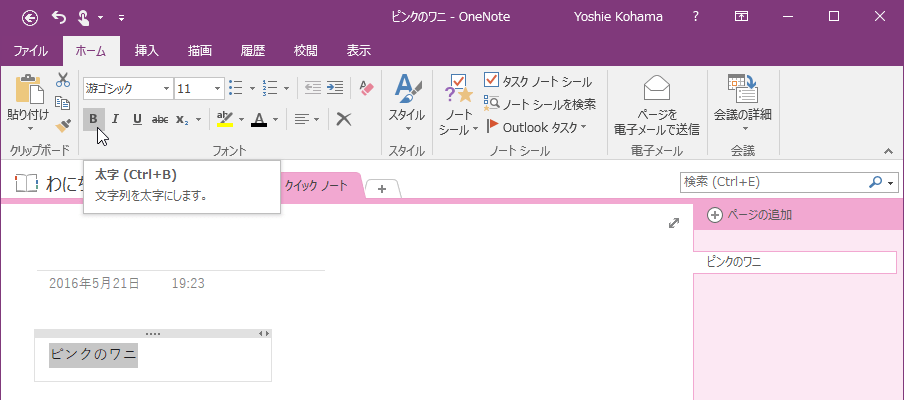The image size is (904, 400).
Task: Click the Bullets list icon
Action: tap(235, 88)
